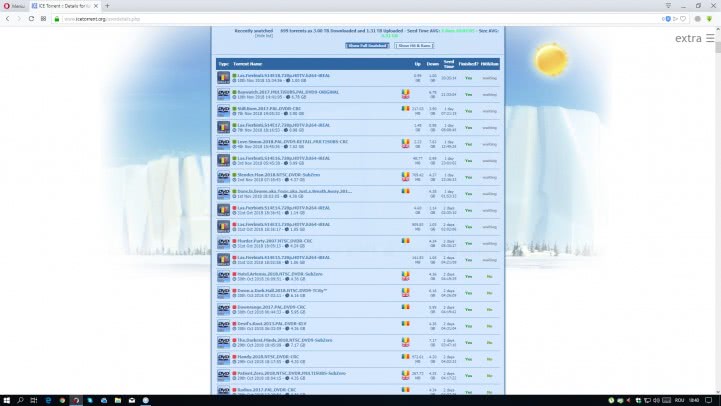Open a new browser tab
The width and height of the screenshot is (721, 406).
pyautogui.click(x=107, y=5)
